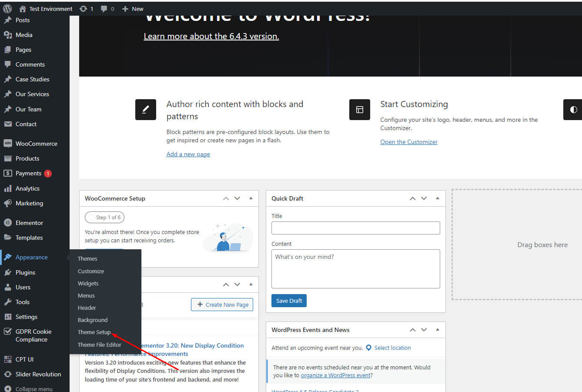Image resolution: width=582 pixels, height=392 pixels.
Task: Click the New content button in the admin bar
Action: pos(133,9)
